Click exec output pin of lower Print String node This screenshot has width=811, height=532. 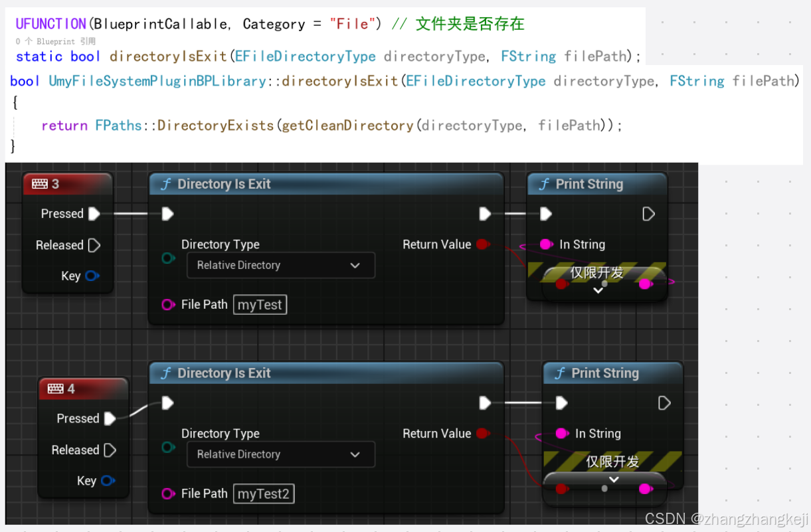[x=664, y=402]
